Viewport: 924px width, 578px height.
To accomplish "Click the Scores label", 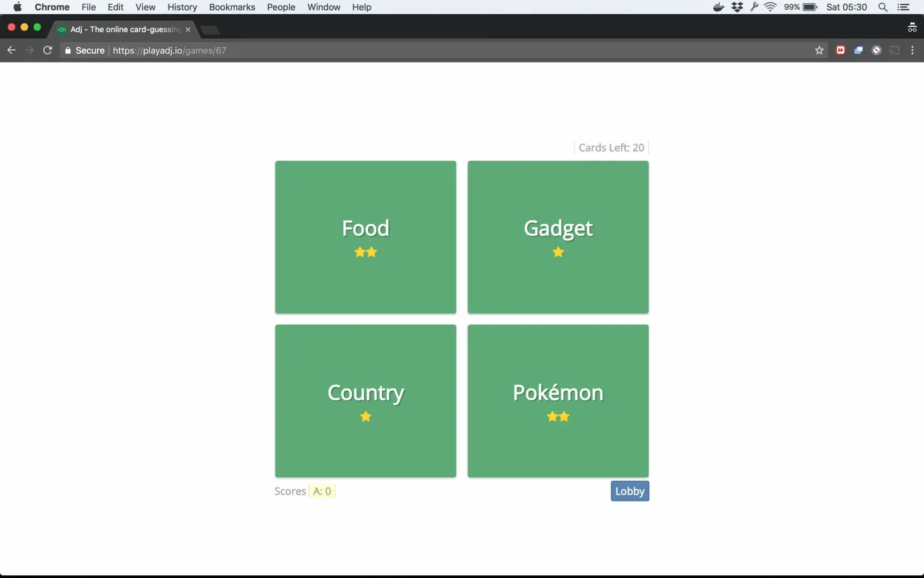I will click(290, 491).
